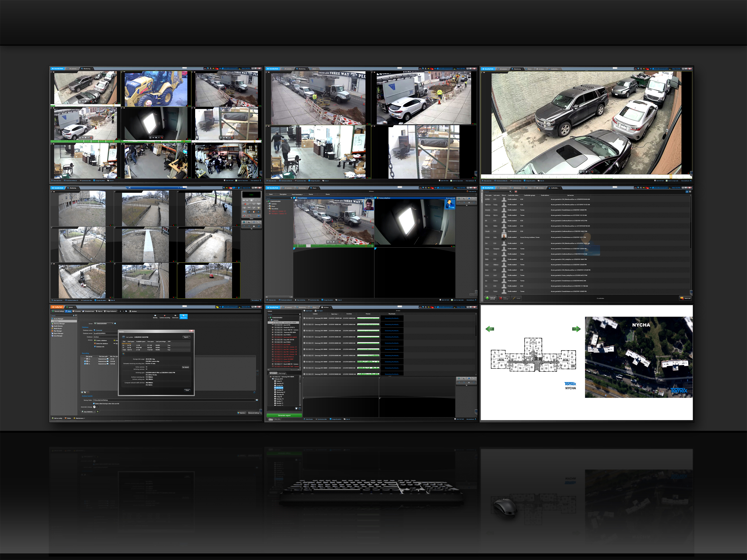Viewport: 747px width, 560px height.
Task: Switch the Automatic cleanup toggle on
Action: point(96,407)
